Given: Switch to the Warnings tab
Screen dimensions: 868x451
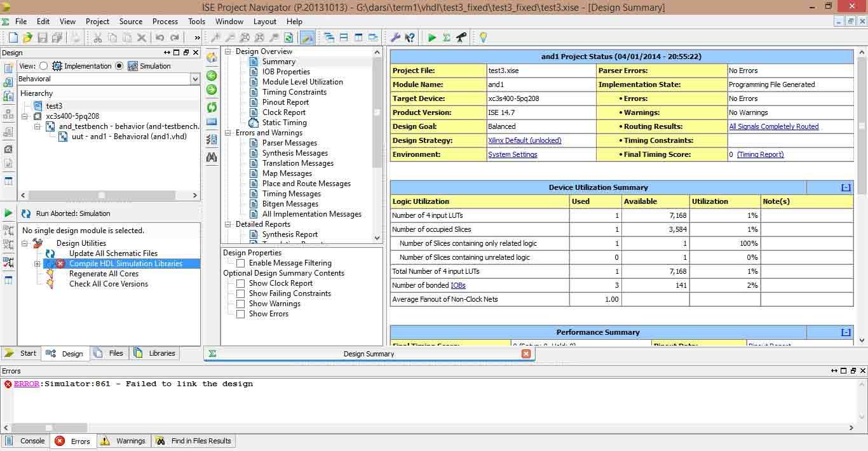Looking at the screenshot, I should 123,441.
